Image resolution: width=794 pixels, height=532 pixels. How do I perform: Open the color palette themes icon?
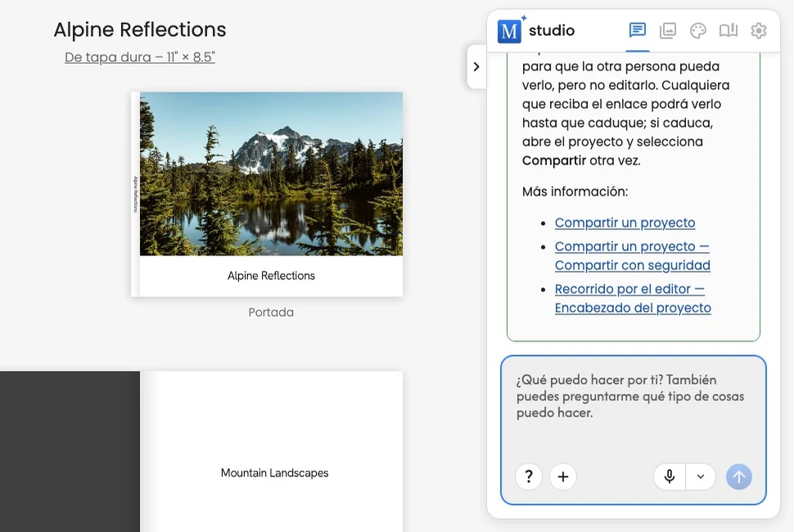point(697,30)
